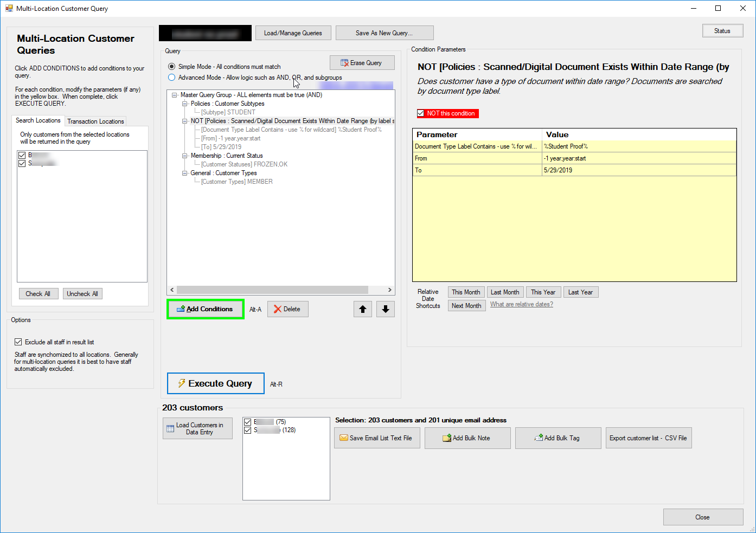
Task: Switch to the Transaction Locations tab
Action: point(95,121)
